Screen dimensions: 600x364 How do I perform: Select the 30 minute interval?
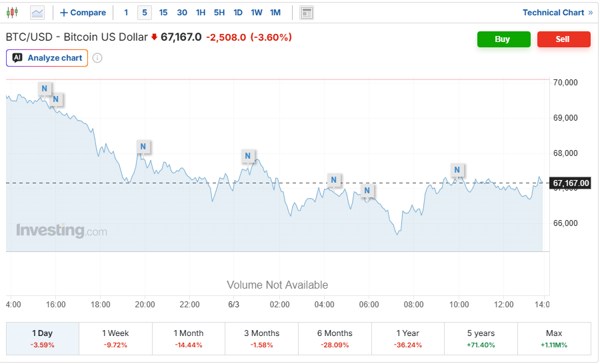pyautogui.click(x=182, y=13)
